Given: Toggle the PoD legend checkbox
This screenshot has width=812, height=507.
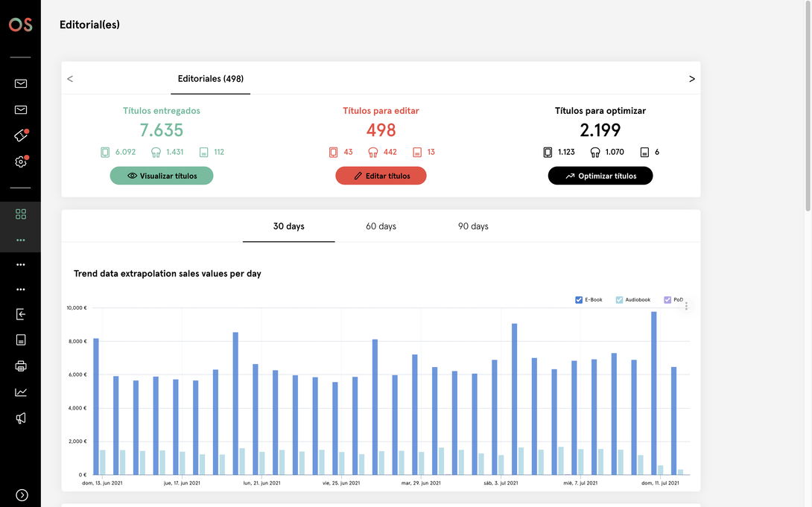Looking at the screenshot, I should 667,300.
